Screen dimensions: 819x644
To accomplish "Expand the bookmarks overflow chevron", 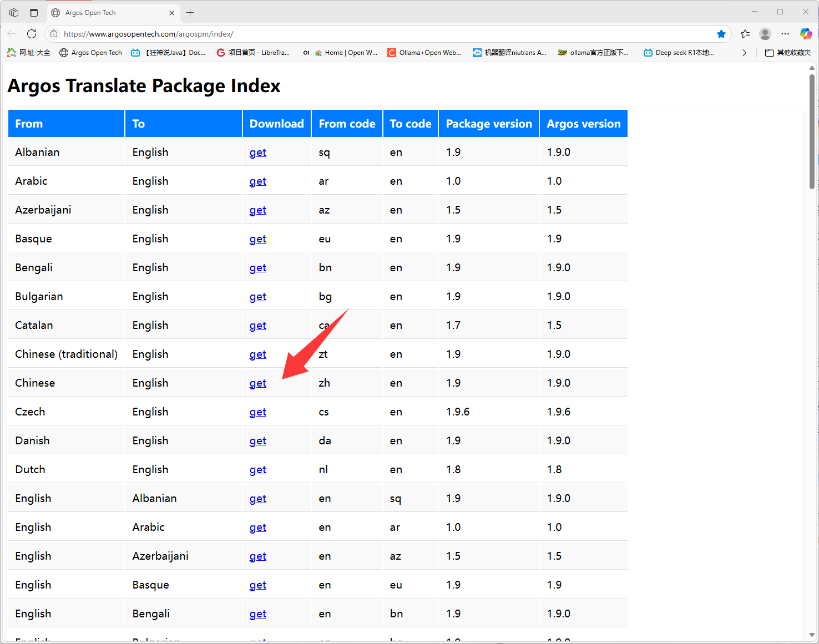I will 744,53.
